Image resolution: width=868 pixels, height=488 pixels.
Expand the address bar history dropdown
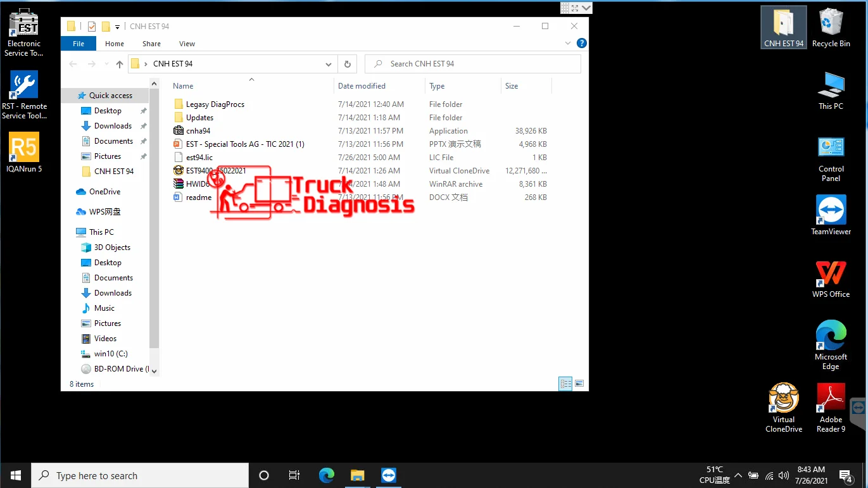(329, 64)
